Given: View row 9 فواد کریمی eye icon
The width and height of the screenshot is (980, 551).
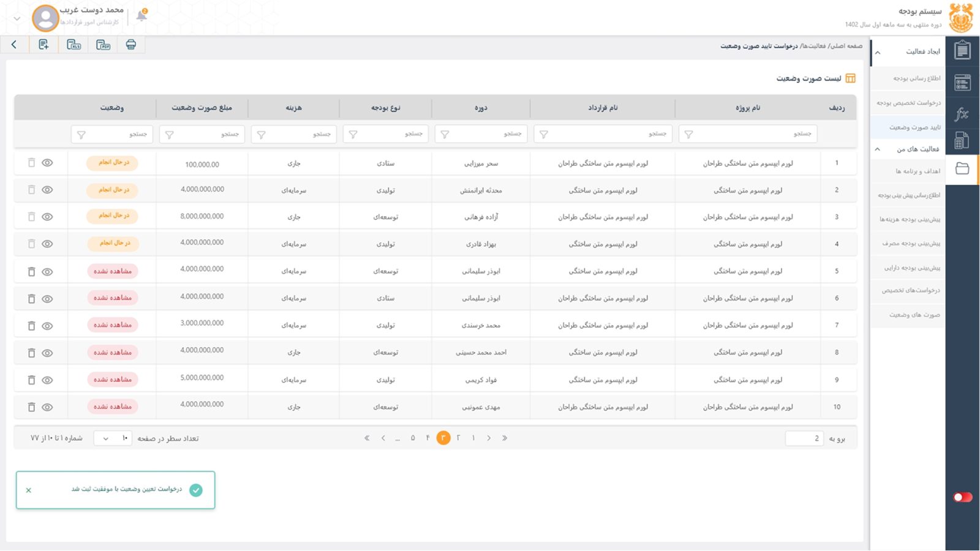Looking at the screenshot, I should coord(47,380).
